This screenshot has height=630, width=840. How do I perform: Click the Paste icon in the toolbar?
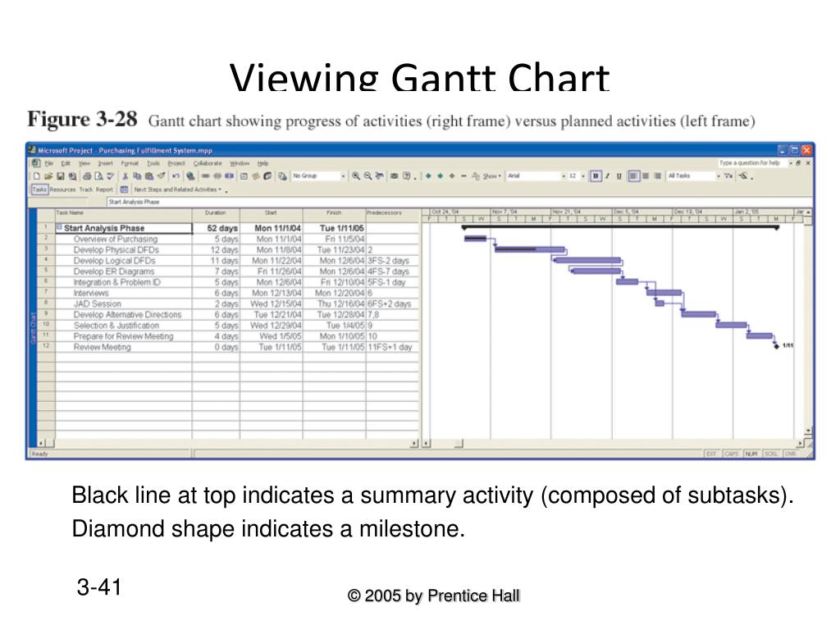[x=149, y=176]
